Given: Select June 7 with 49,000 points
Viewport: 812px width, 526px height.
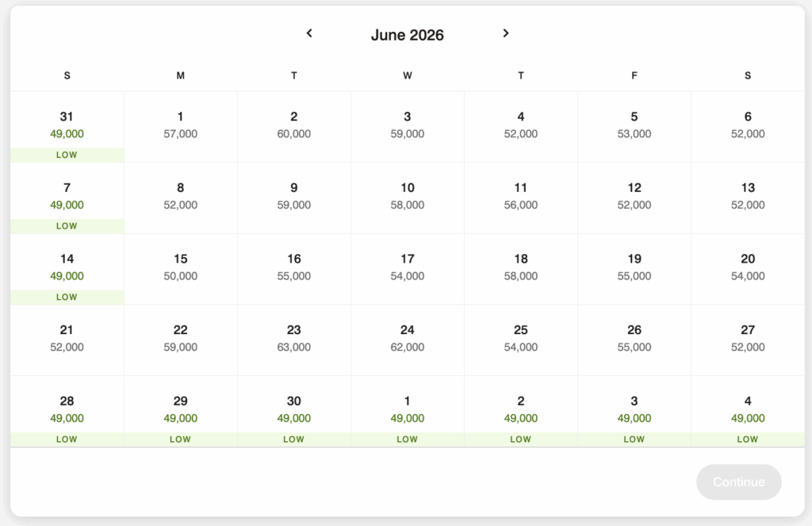Looking at the screenshot, I should (67, 196).
